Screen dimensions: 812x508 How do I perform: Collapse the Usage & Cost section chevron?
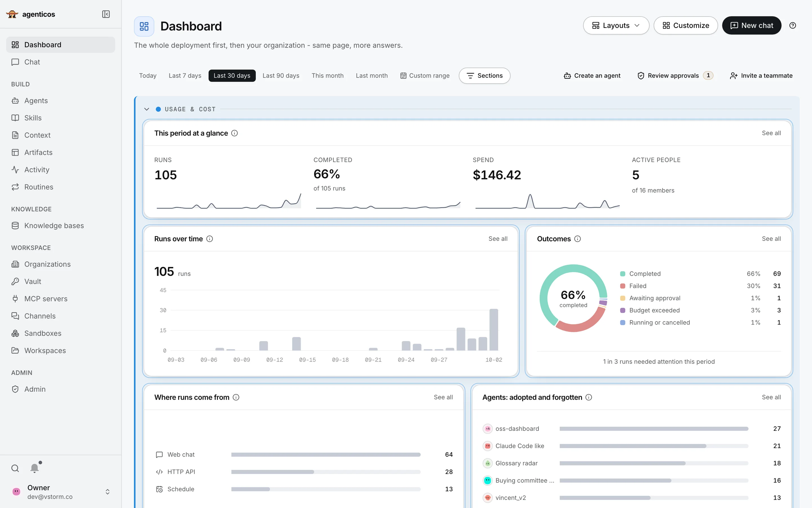(x=147, y=109)
